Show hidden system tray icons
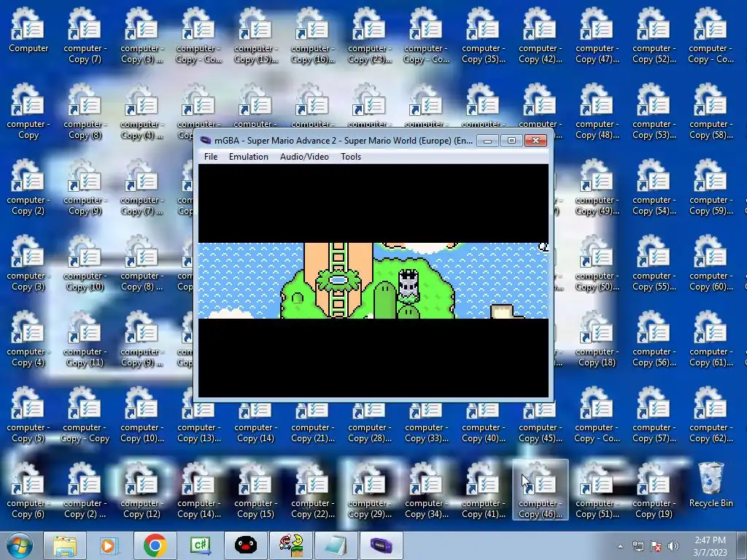The height and width of the screenshot is (560, 747). pyautogui.click(x=620, y=546)
